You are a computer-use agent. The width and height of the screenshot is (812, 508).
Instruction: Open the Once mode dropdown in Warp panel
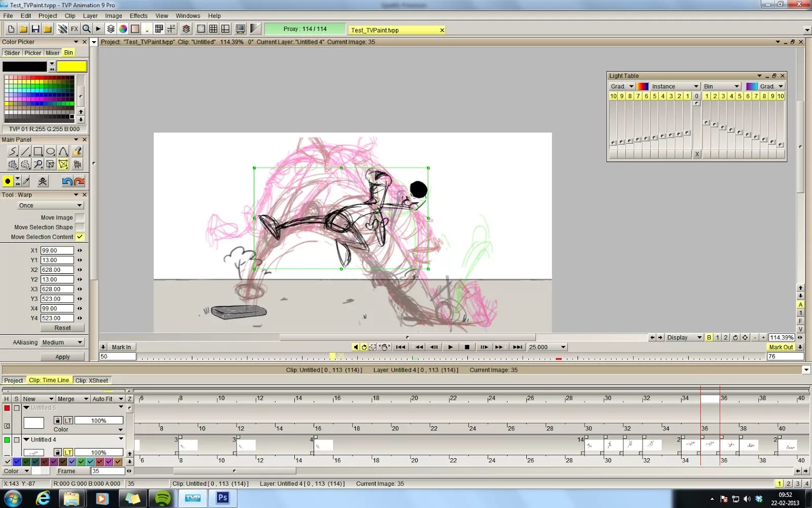pos(50,205)
